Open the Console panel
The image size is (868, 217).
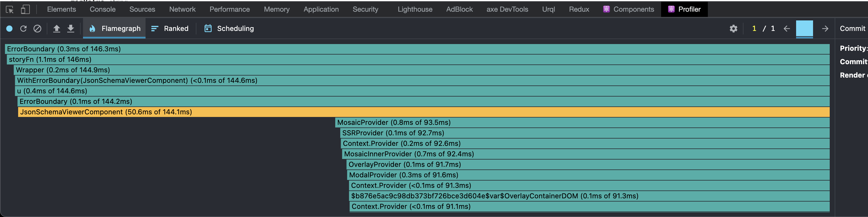pyautogui.click(x=102, y=9)
